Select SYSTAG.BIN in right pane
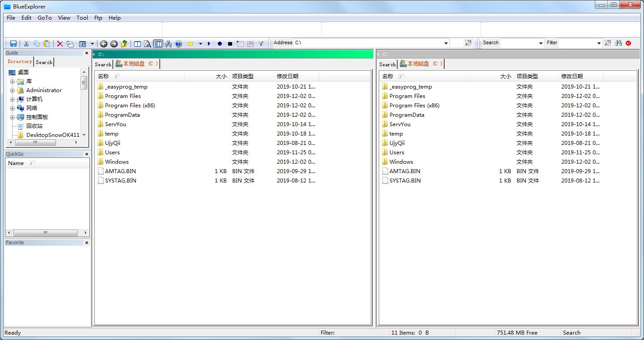644x340 pixels. 405,181
